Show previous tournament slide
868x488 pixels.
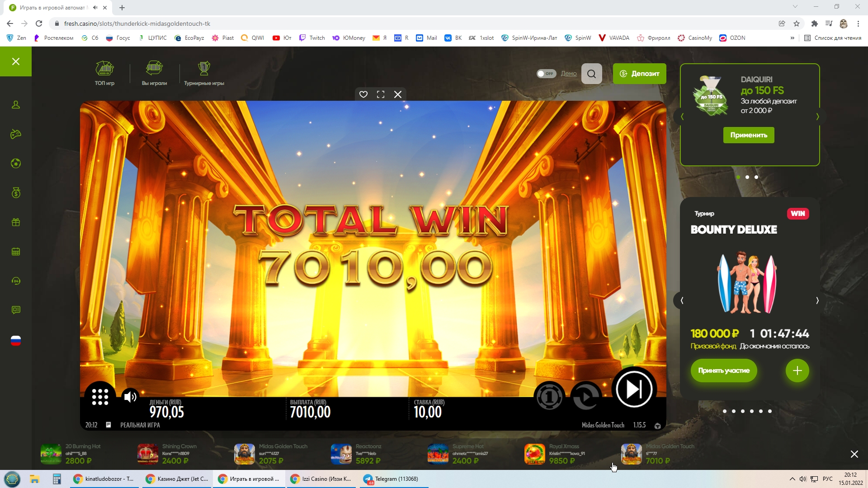682,300
